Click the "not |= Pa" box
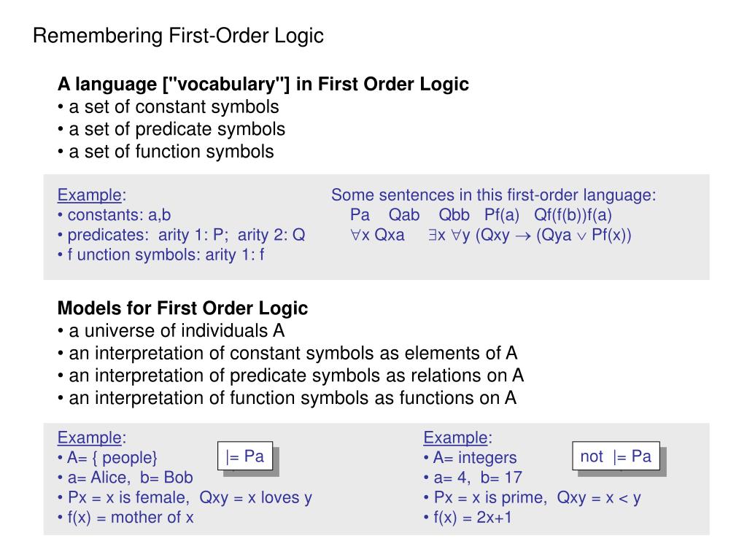Image resolution: width=747 pixels, height=560 pixels. (616, 456)
